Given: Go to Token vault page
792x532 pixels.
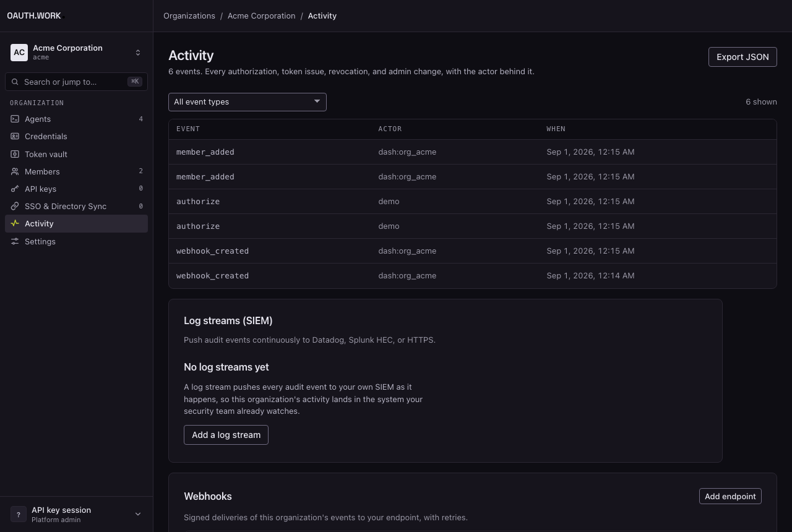Looking at the screenshot, I should coord(76,154).
